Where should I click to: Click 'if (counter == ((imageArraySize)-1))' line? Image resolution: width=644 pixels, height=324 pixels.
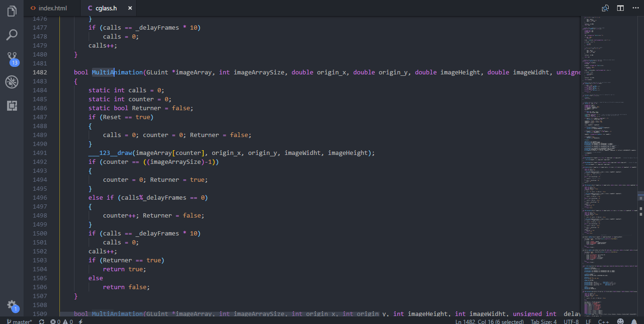154,162
